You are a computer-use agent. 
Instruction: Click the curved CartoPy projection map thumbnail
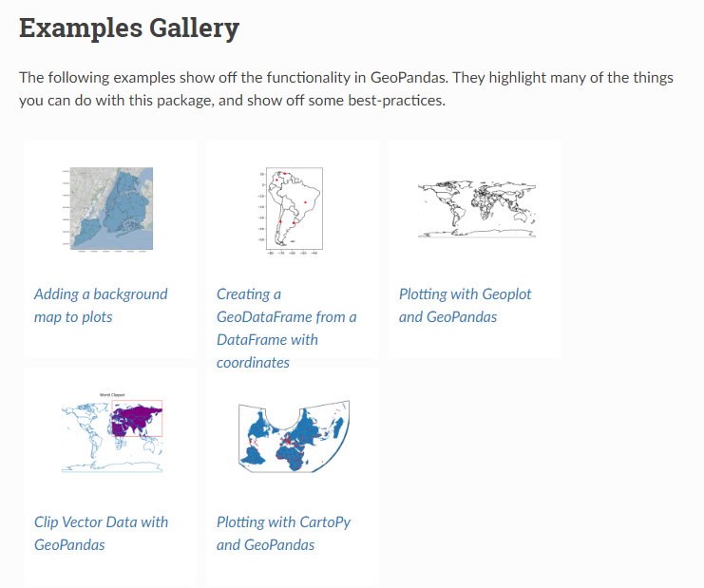click(293, 435)
